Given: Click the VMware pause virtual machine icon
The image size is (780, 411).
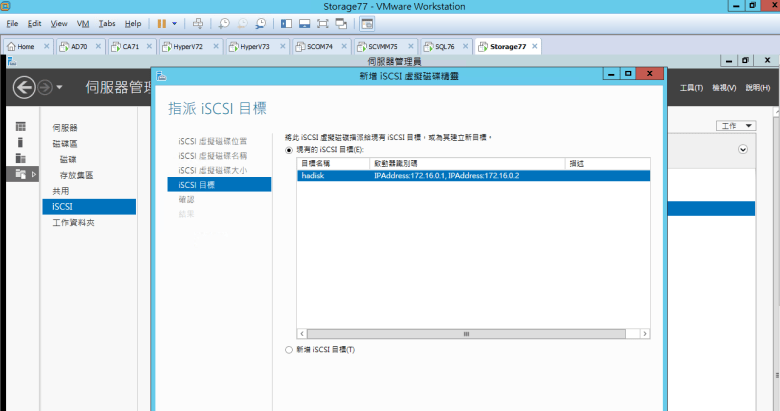Looking at the screenshot, I should tap(162, 23).
